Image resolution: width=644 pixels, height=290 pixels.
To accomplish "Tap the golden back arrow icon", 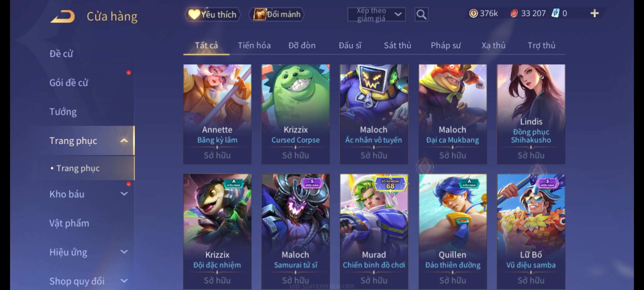I will click(x=63, y=16).
